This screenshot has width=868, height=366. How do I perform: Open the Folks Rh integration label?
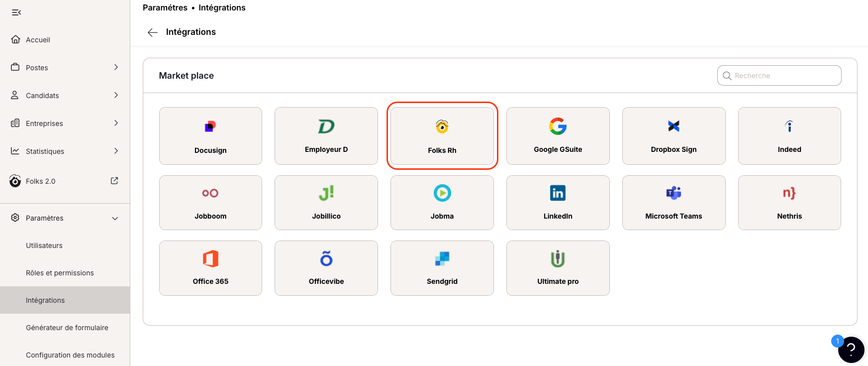(x=442, y=150)
